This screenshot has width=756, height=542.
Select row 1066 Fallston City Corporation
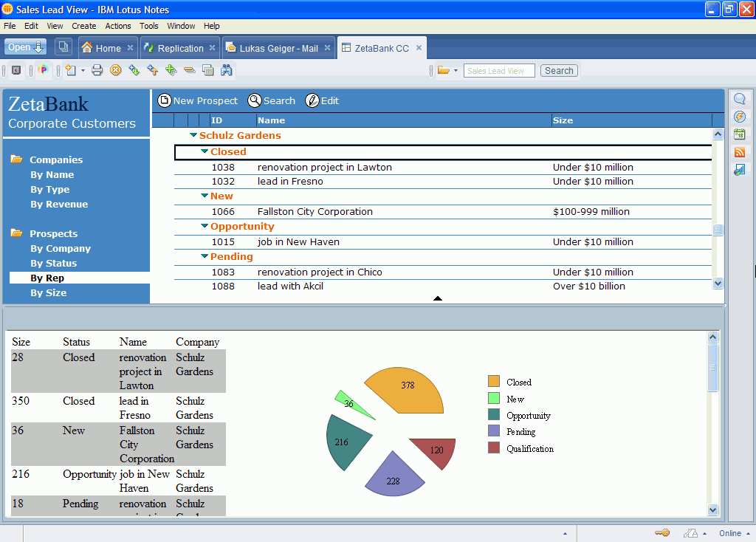(x=443, y=212)
